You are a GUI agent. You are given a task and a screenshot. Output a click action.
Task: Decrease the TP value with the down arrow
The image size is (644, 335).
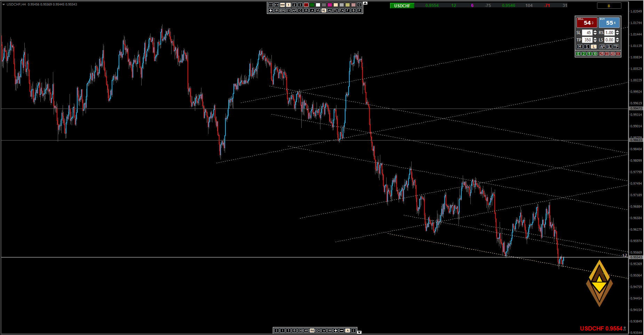coord(595,41)
